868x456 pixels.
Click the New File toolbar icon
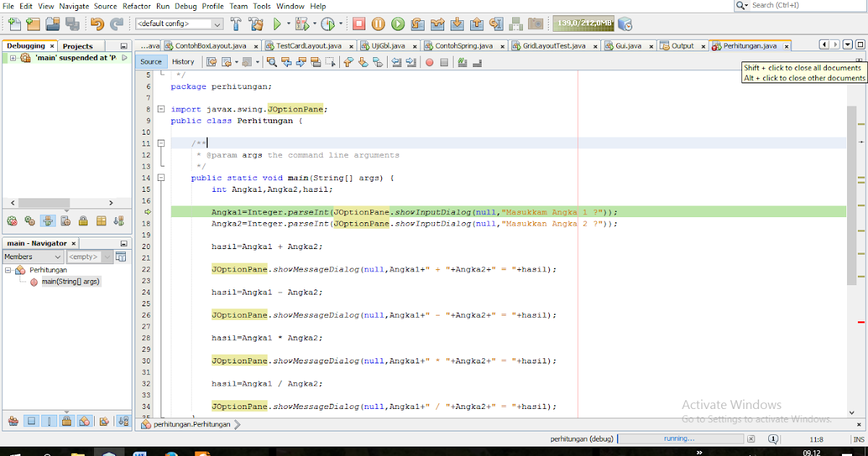point(14,24)
